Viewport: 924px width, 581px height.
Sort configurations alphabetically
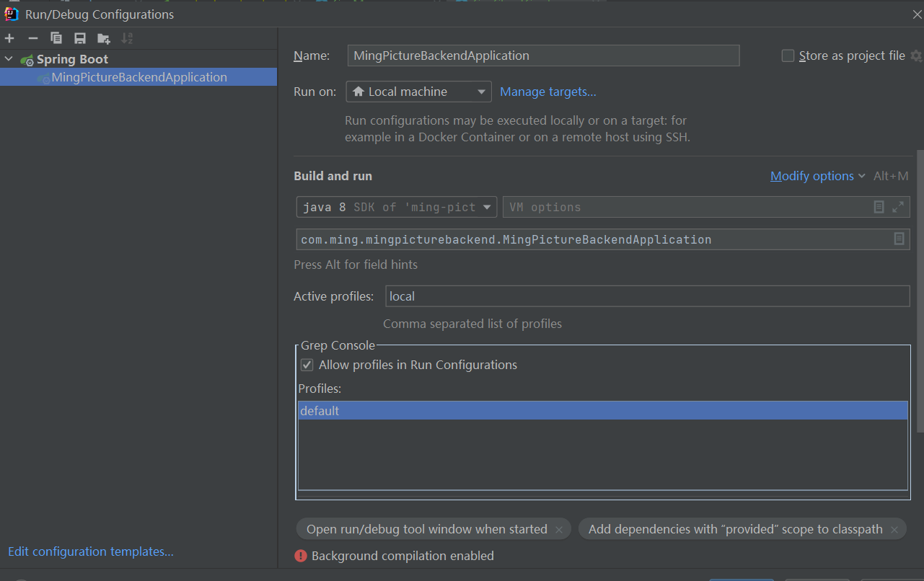127,38
